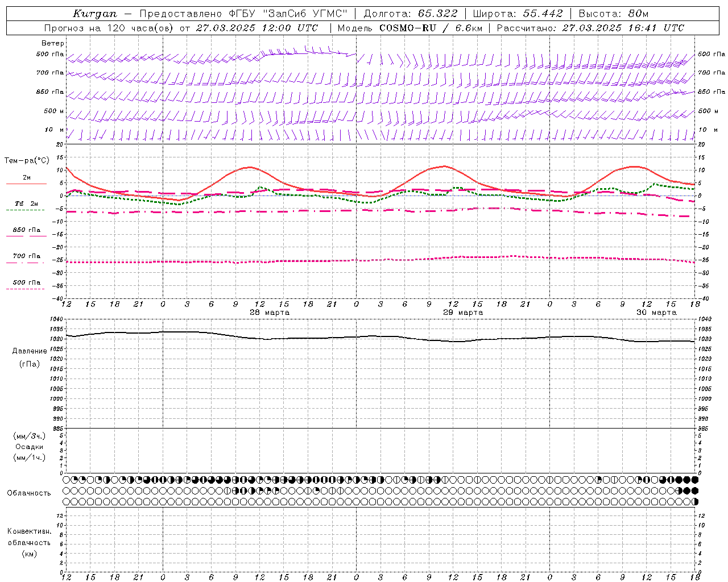Click the "Kurgan" station title
This screenshot has height=582, width=728.
pyautogui.click(x=95, y=14)
